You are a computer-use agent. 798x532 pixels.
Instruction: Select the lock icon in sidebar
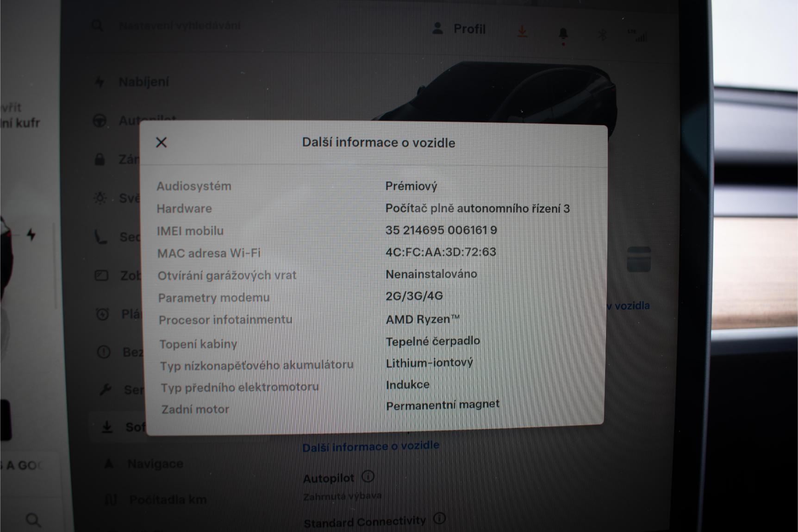pos(100,160)
